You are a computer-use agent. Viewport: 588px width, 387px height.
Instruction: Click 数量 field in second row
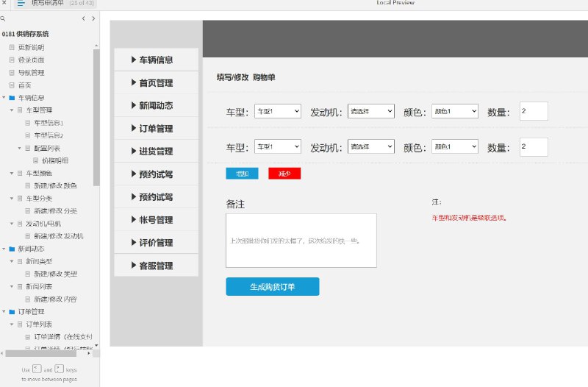534,146
